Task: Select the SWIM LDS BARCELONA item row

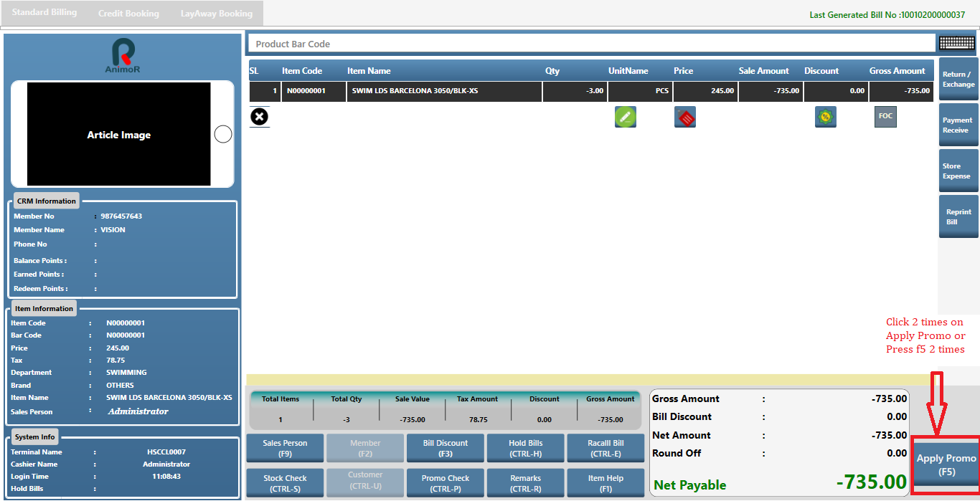Action: pyautogui.click(x=590, y=91)
